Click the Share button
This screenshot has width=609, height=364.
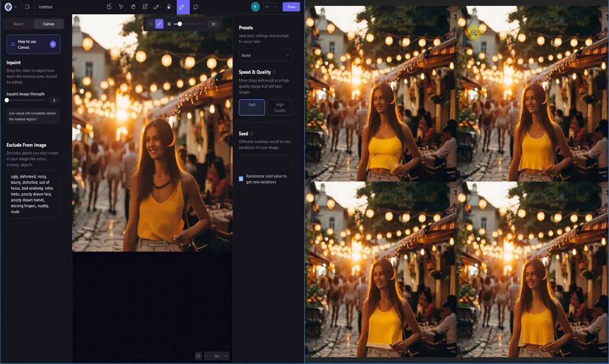click(291, 7)
